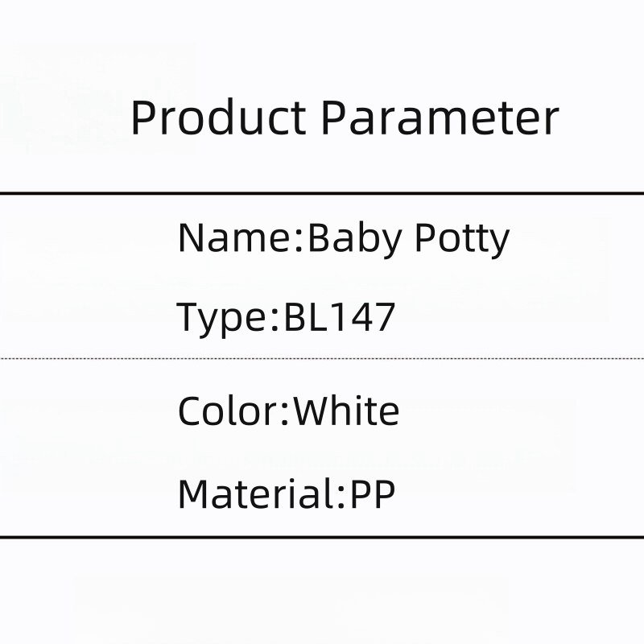
Task: Click the digits "147" in the type code
Action: tap(365, 317)
